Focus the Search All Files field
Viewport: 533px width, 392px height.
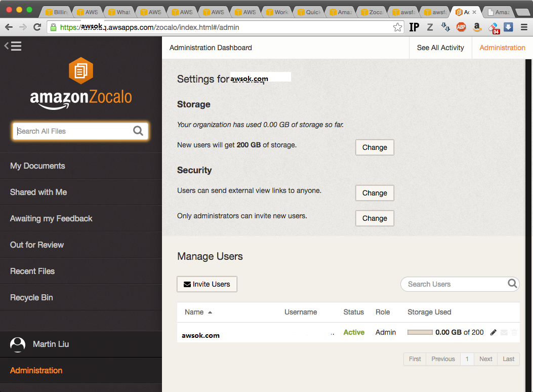(80, 131)
